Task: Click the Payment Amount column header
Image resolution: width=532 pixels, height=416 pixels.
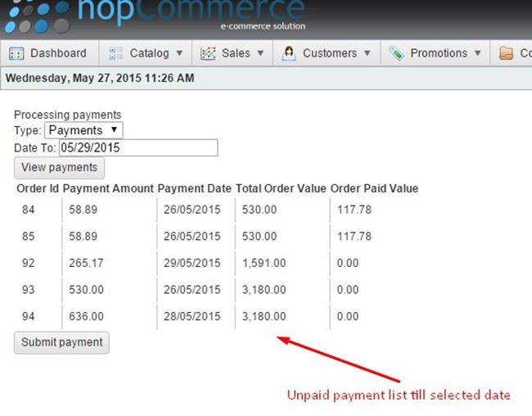Action: point(108,188)
